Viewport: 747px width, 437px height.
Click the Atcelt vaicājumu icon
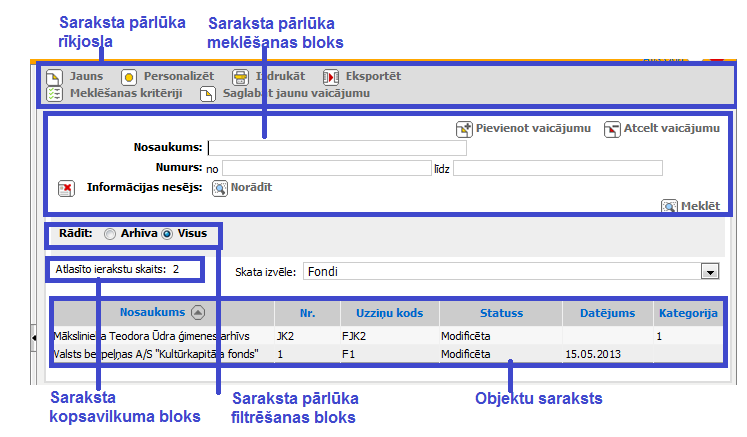[612, 129]
